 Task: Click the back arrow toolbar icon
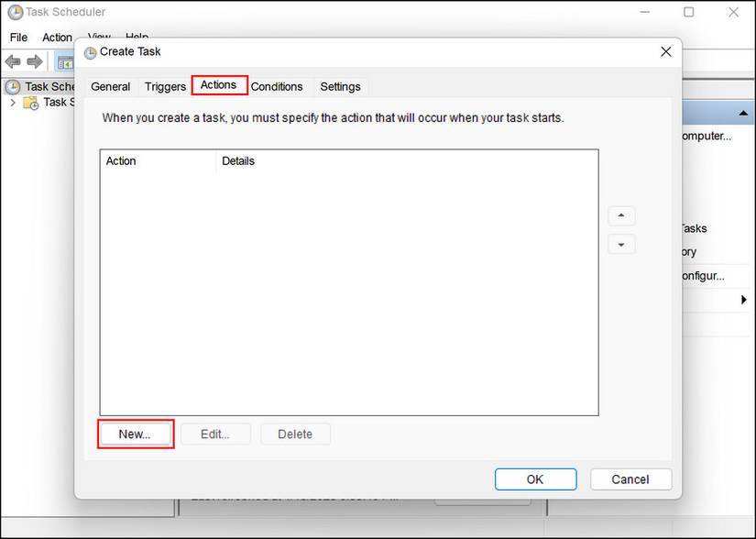pos(13,61)
